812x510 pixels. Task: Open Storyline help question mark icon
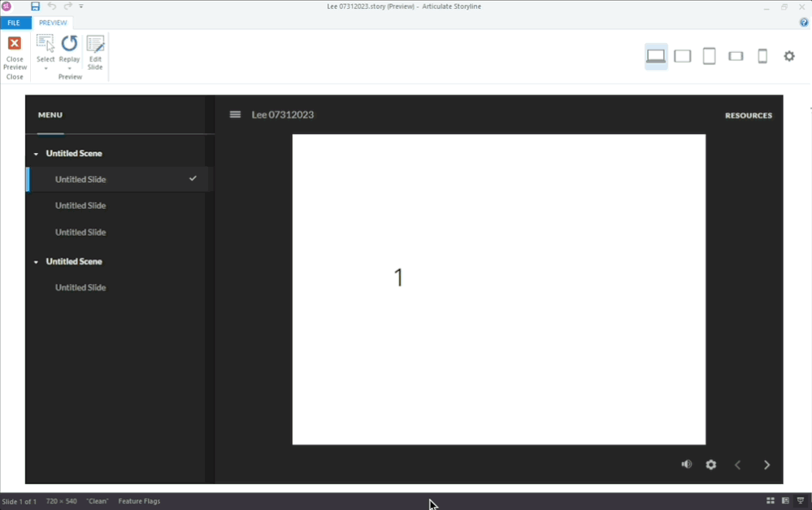click(x=804, y=22)
